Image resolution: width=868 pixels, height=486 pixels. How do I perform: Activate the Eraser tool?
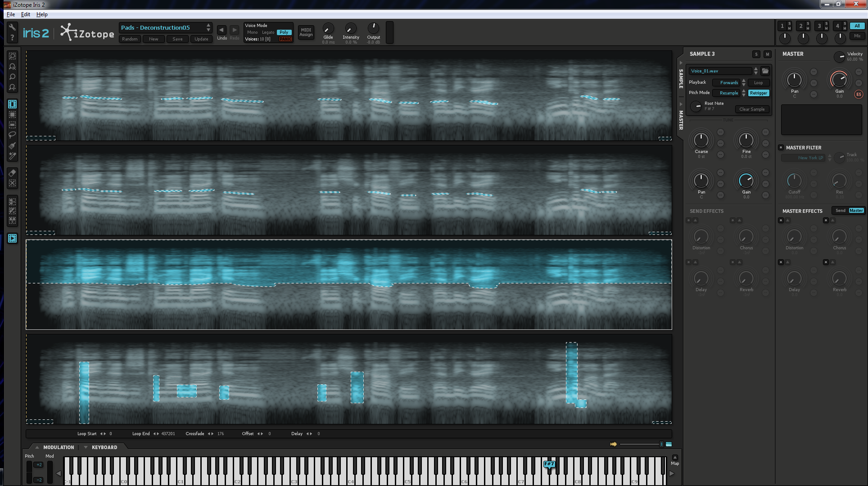coord(13,173)
